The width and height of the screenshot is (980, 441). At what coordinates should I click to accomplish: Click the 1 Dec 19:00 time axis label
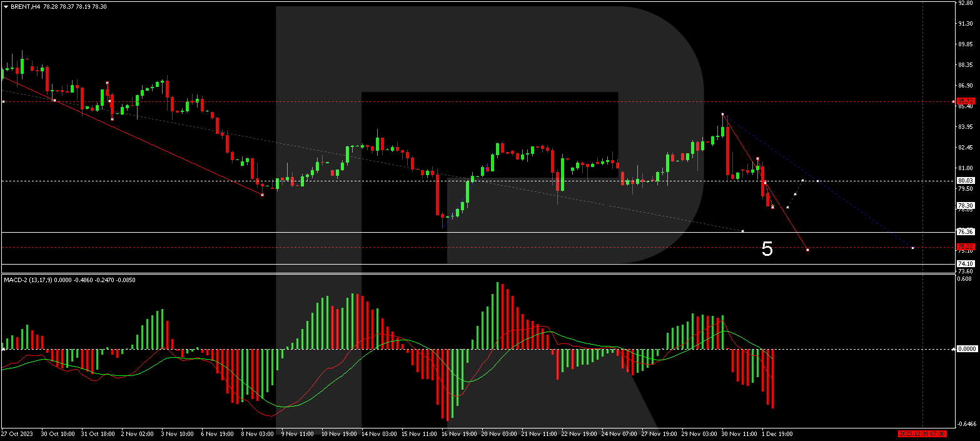click(x=777, y=433)
